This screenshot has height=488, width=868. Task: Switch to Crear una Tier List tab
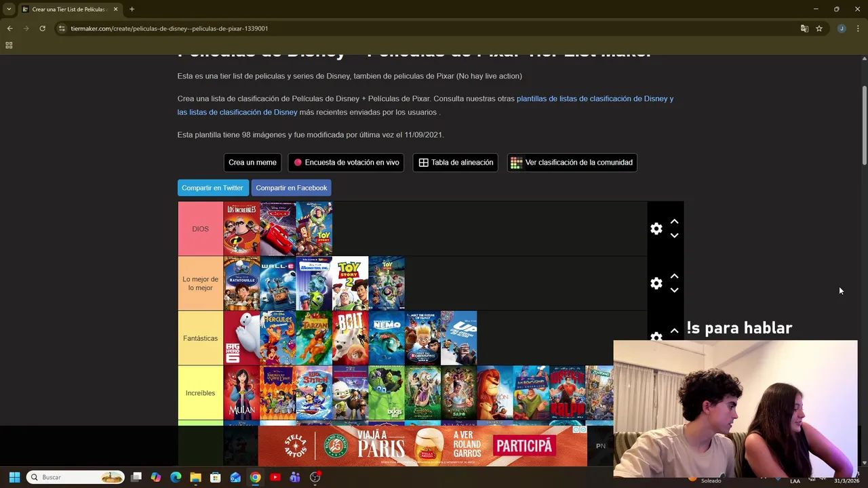(70, 9)
